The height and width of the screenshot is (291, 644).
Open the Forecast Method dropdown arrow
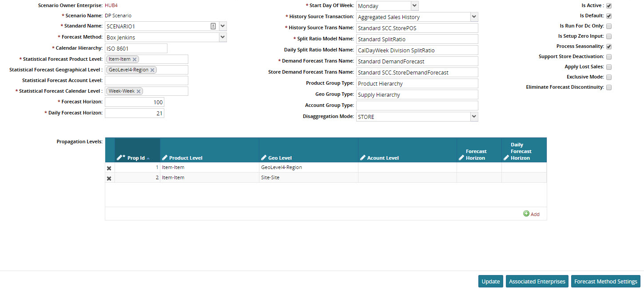pyautogui.click(x=223, y=37)
